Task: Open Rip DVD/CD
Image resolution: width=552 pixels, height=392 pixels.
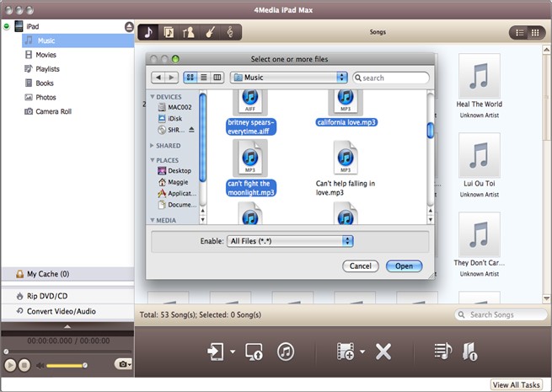Action: point(67,296)
